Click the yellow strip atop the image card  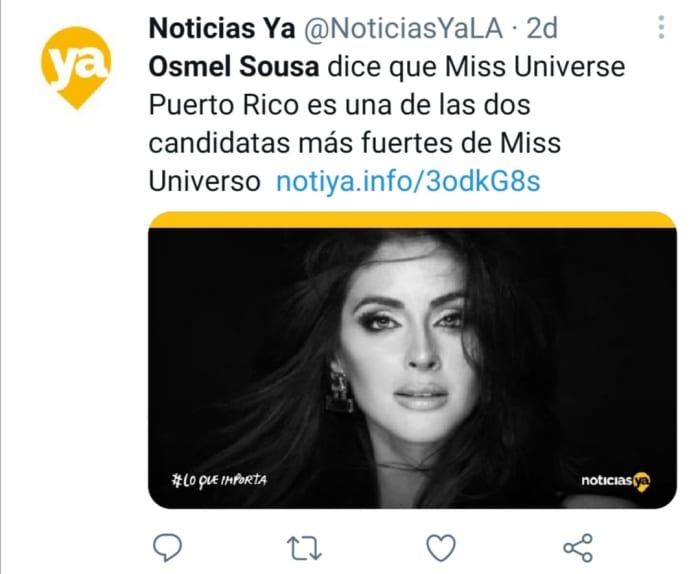[412, 220]
